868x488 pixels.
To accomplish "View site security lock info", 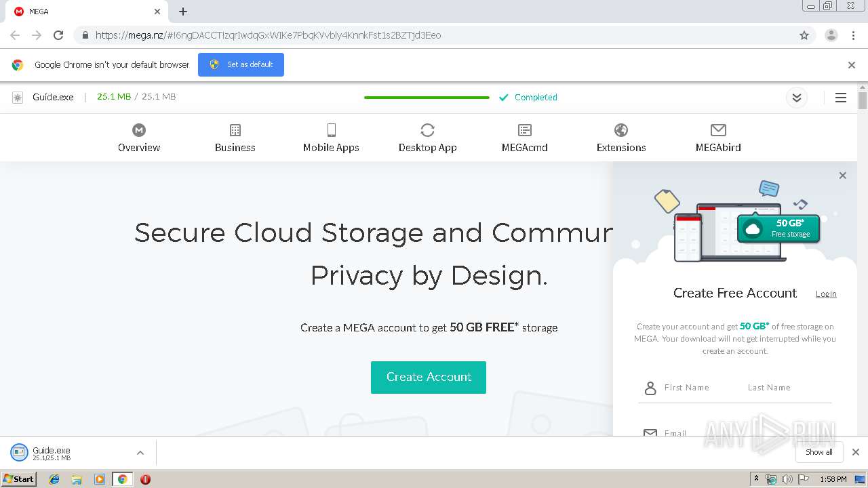I will [x=85, y=35].
